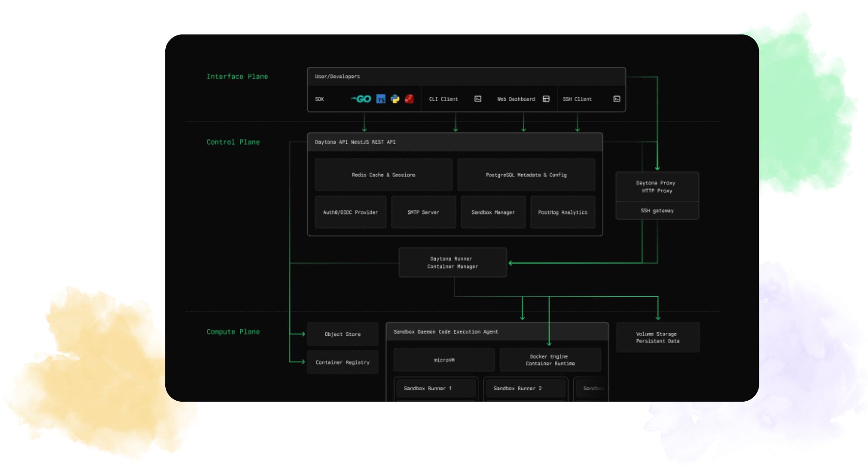Click the Web Dashboard layout icon

546,99
